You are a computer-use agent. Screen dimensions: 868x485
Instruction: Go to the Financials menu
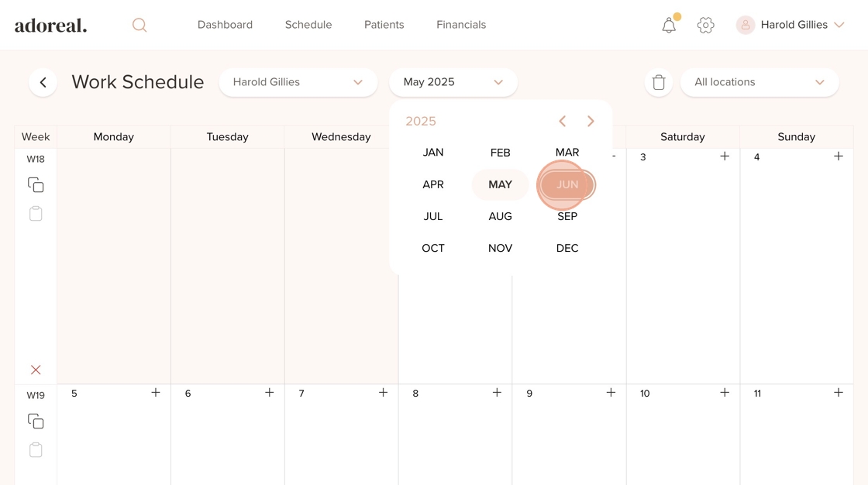point(461,25)
